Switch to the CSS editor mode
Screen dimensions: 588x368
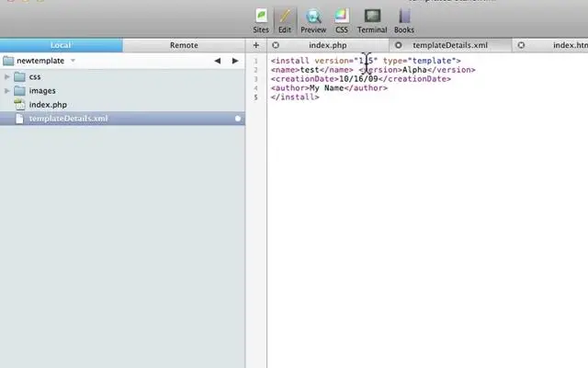coord(341,21)
